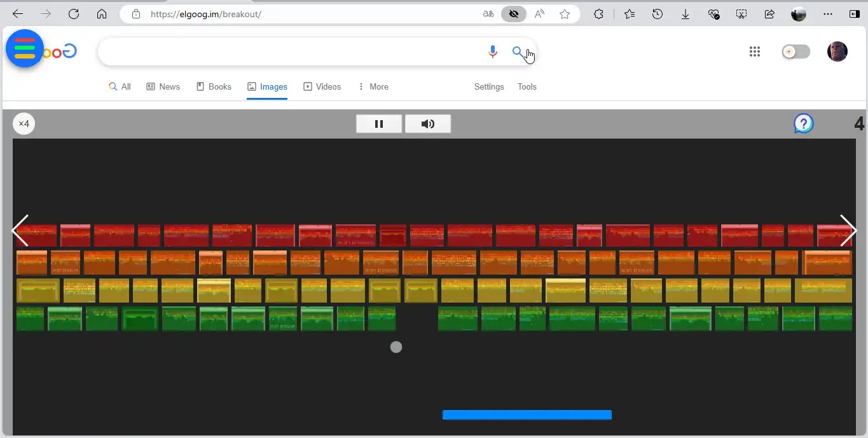Mute the game sound

click(428, 124)
